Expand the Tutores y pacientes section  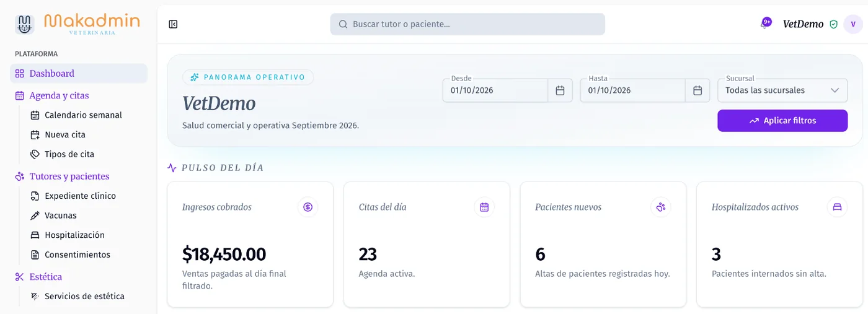(x=69, y=177)
